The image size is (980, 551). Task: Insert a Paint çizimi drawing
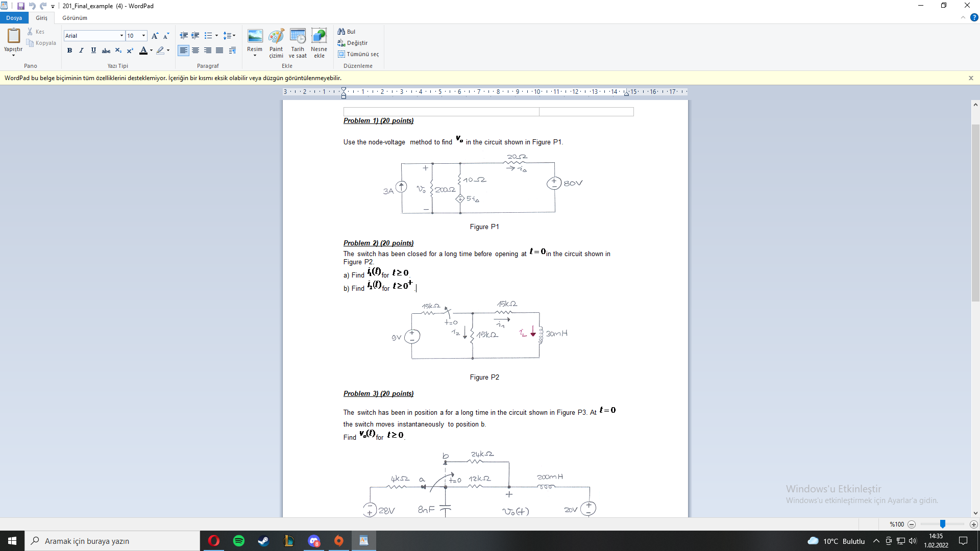276,43
